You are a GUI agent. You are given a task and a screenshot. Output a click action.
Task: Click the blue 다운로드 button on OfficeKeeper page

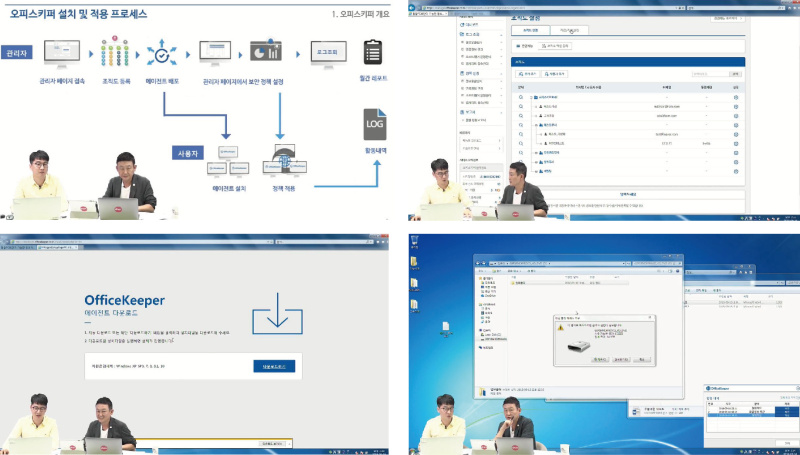(x=273, y=366)
